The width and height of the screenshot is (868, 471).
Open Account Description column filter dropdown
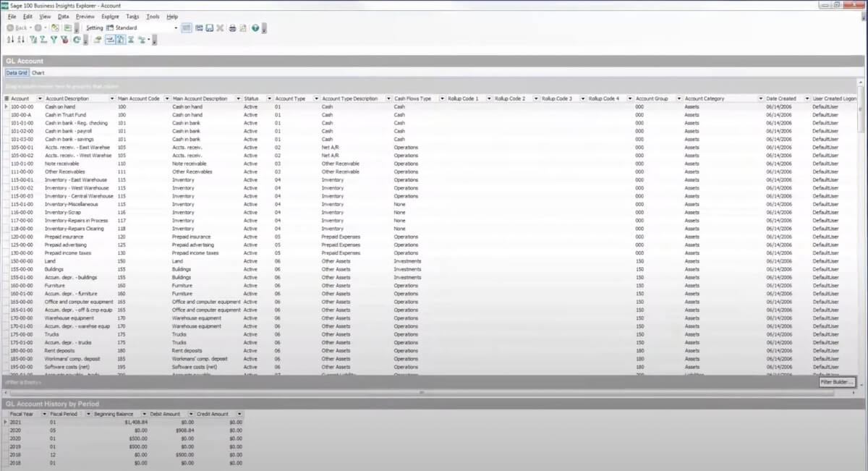click(x=112, y=98)
